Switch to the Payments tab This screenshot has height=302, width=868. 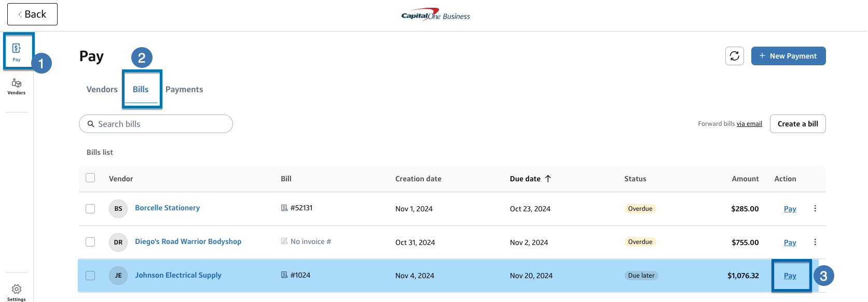pyautogui.click(x=184, y=89)
